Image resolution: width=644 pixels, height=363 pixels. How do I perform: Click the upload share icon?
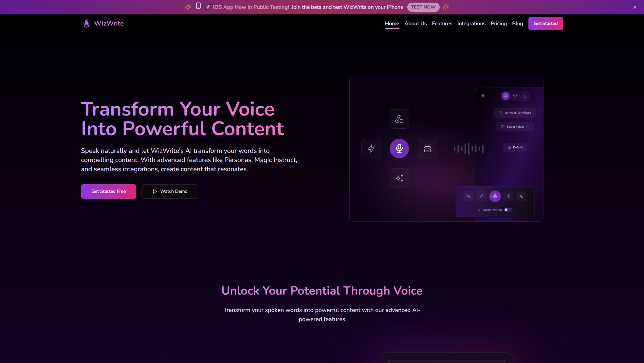pyautogui.click(x=508, y=196)
